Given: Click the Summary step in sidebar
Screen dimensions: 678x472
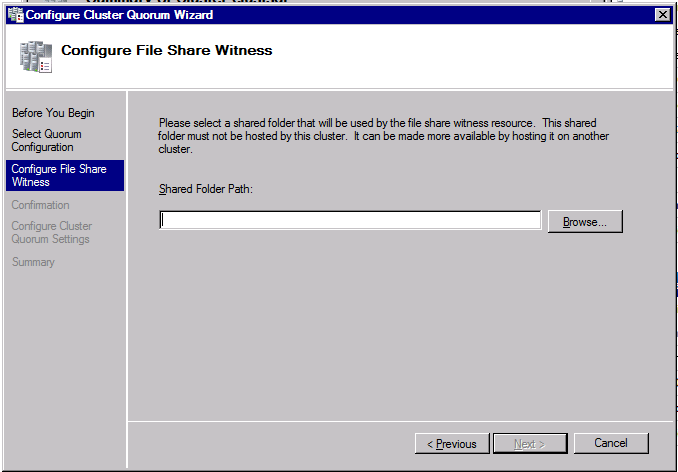Looking at the screenshot, I should [x=33, y=262].
